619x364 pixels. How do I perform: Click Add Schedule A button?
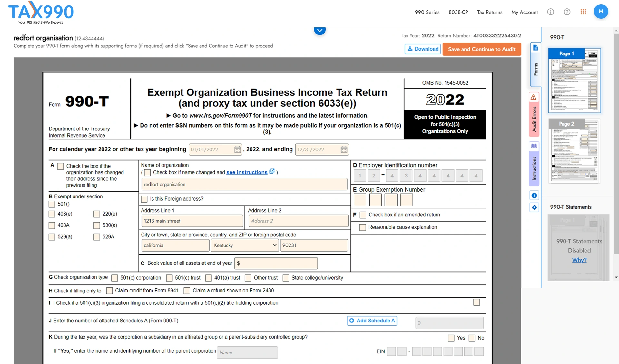pyautogui.click(x=371, y=320)
